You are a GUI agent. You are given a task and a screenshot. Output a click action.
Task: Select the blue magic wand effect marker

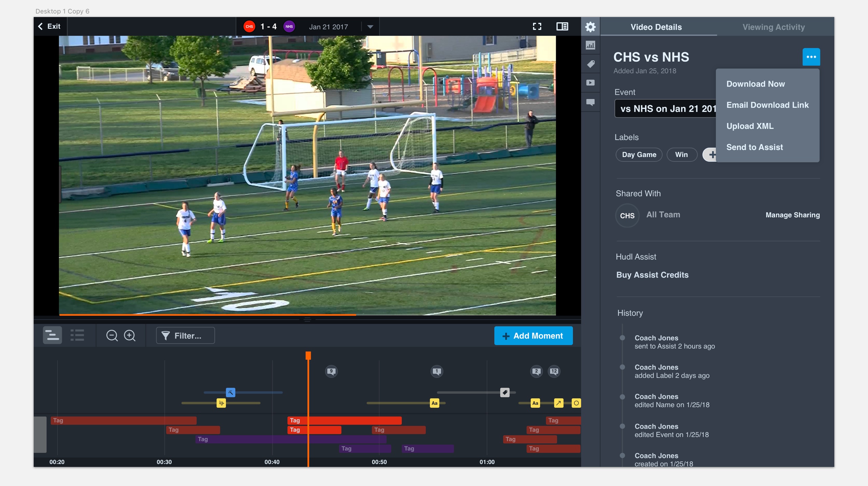coord(231,392)
